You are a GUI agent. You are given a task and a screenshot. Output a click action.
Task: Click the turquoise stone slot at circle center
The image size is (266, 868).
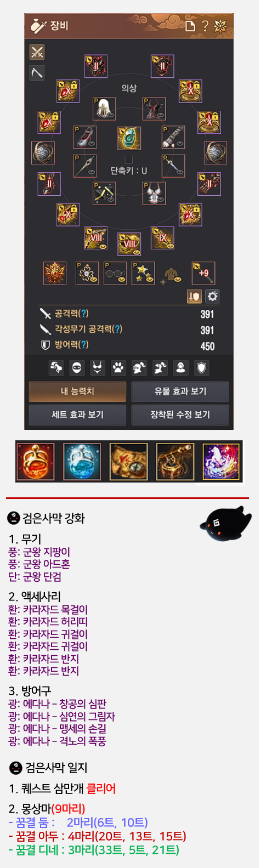coord(129,138)
